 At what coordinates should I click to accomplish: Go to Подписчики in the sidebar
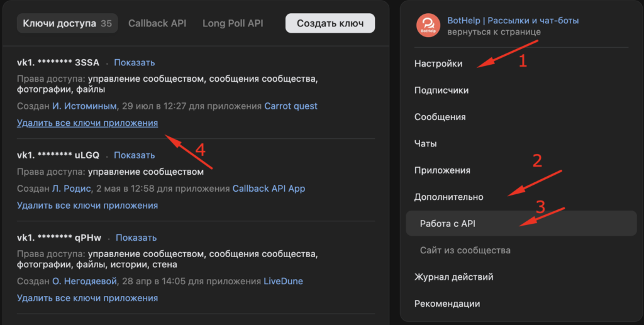[441, 90]
